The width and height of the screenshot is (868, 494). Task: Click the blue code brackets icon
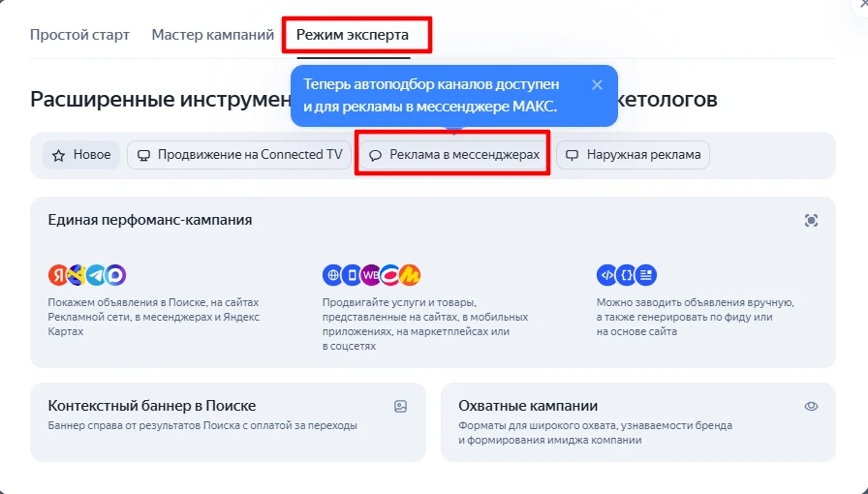coord(606,275)
